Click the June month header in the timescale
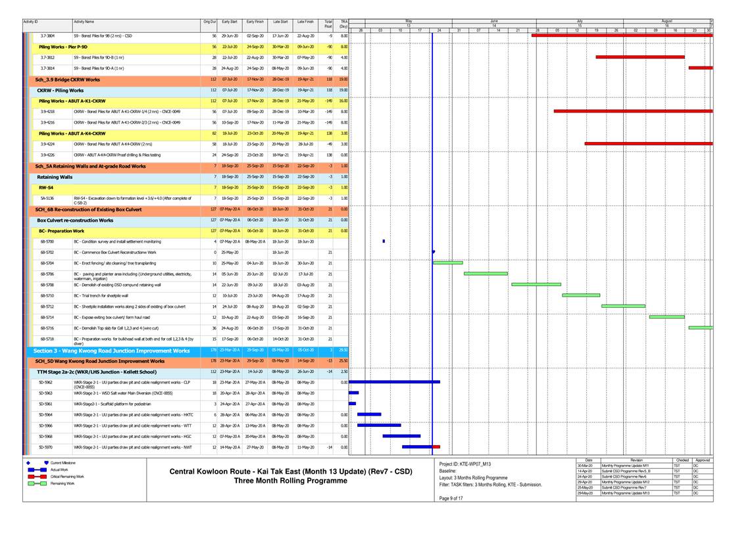The image size is (756, 534). pos(493,21)
